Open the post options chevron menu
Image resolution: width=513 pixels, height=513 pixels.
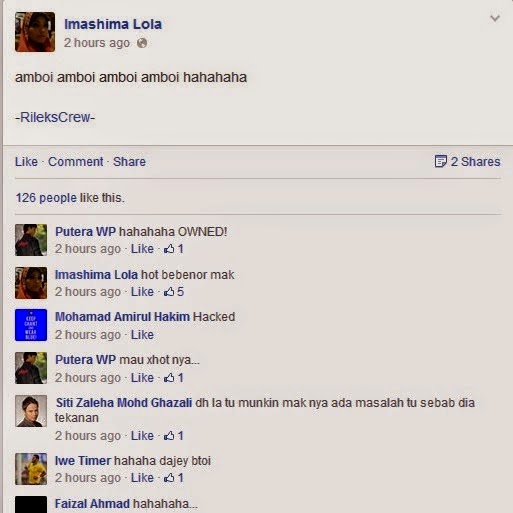(x=495, y=18)
